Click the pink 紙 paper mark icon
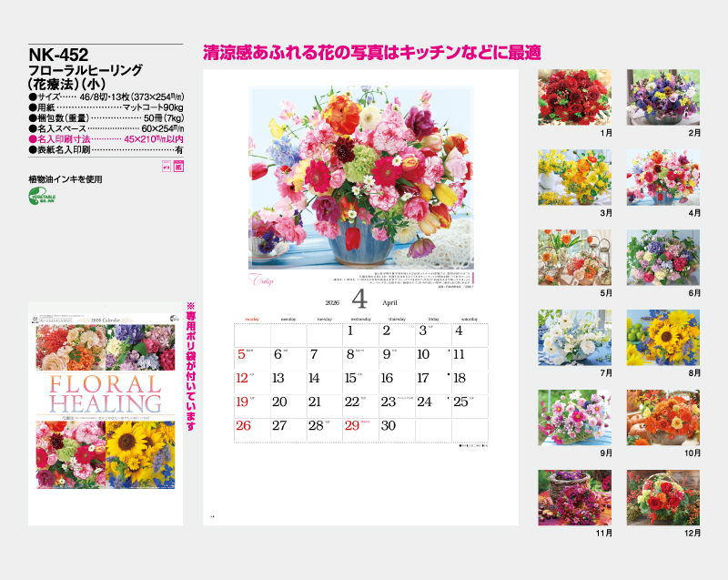The image size is (728, 580). click(178, 167)
